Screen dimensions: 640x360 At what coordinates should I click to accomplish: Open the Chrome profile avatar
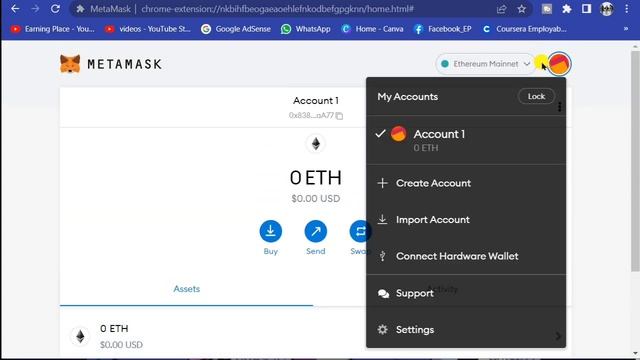607,9
